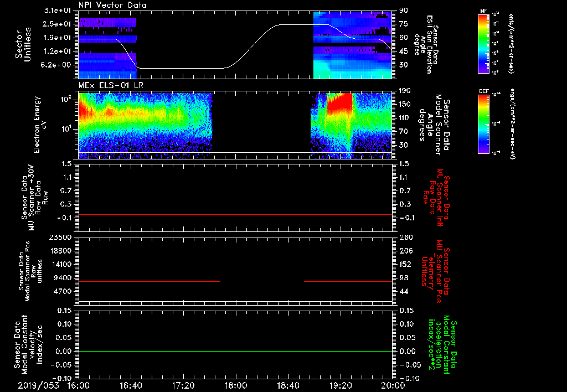Click the NF color scale bar
This screenshot has height=392, width=567.
484,43
